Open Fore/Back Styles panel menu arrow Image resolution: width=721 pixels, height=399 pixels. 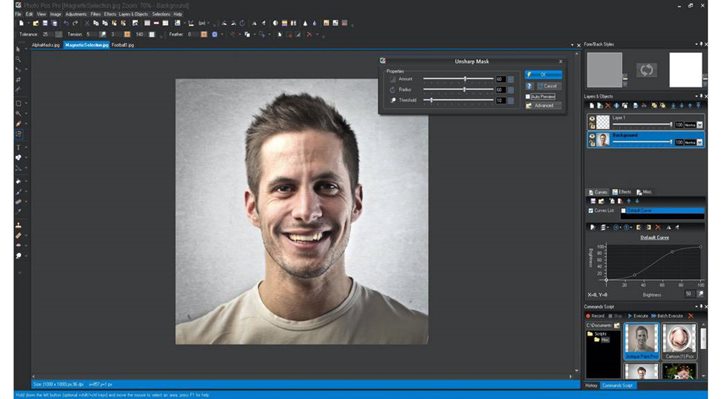tap(696, 44)
